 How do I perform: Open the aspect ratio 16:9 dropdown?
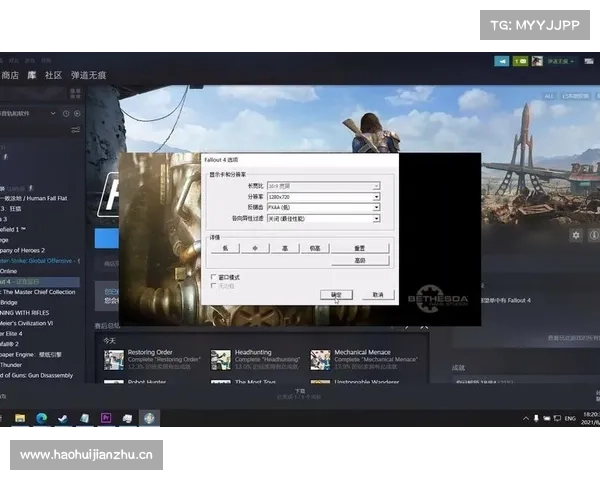tap(323, 186)
